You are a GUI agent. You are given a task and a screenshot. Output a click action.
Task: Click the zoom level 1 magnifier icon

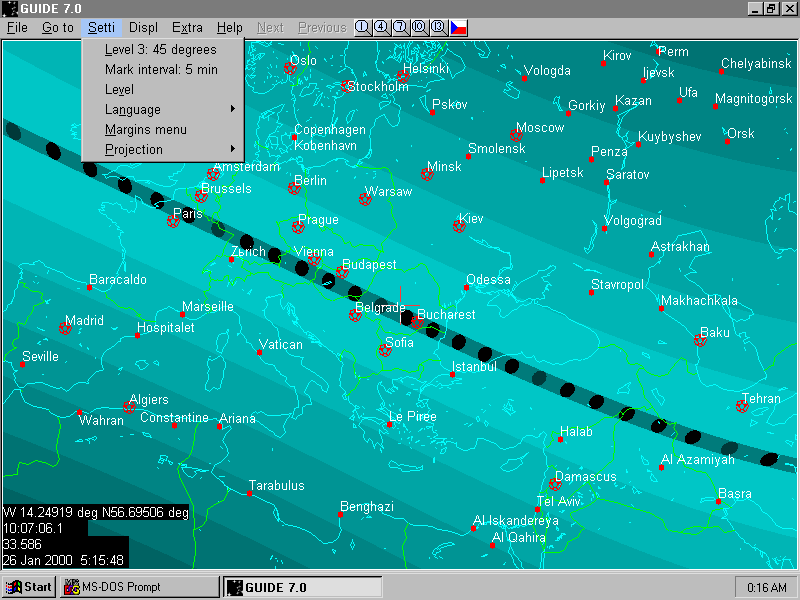click(362, 27)
